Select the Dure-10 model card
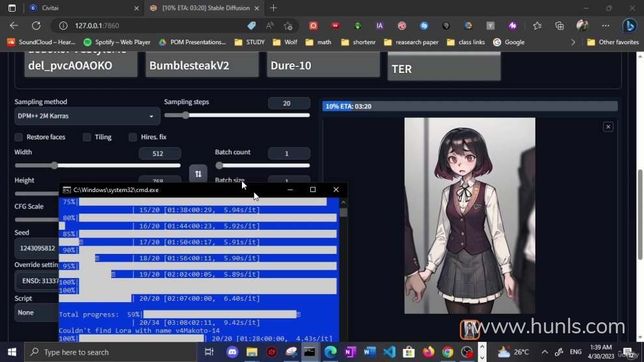The height and width of the screenshot is (362, 644). click(323, 64)
